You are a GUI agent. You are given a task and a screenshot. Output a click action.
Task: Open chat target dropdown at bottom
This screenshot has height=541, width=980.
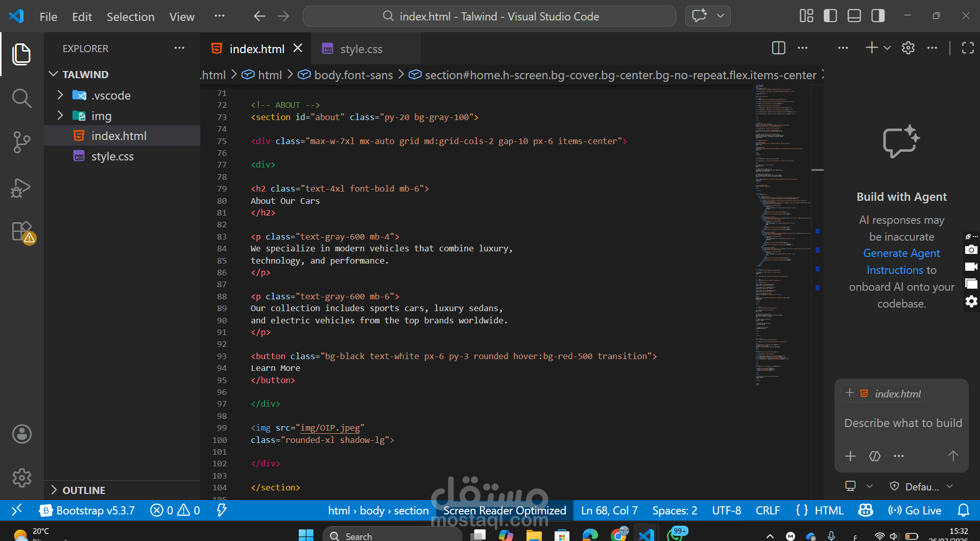(x=858, y=486)
